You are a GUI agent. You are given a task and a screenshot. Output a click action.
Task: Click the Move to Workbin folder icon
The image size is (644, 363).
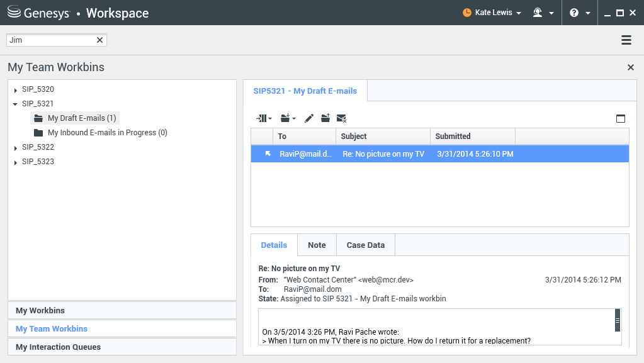click(288, 118)
